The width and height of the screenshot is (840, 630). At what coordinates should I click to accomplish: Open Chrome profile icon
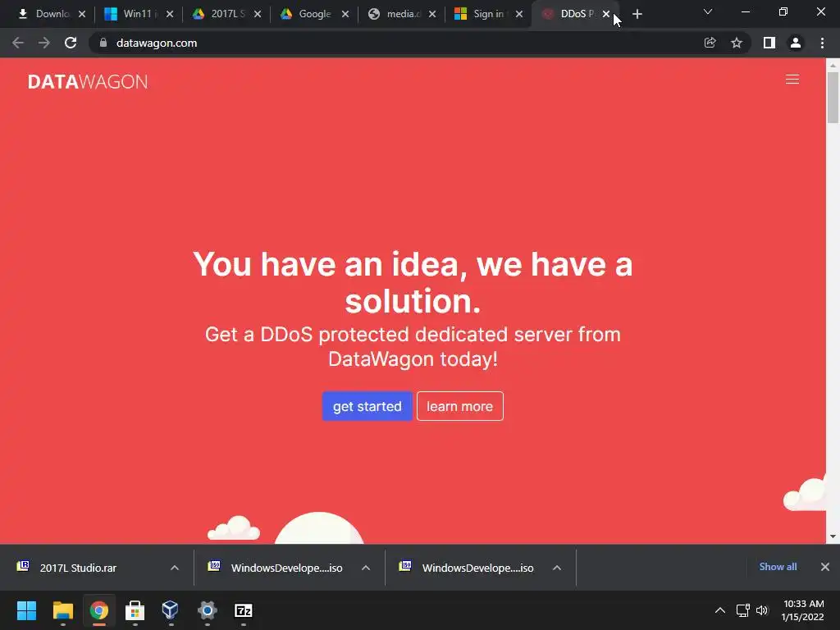(x=796, y=43)
